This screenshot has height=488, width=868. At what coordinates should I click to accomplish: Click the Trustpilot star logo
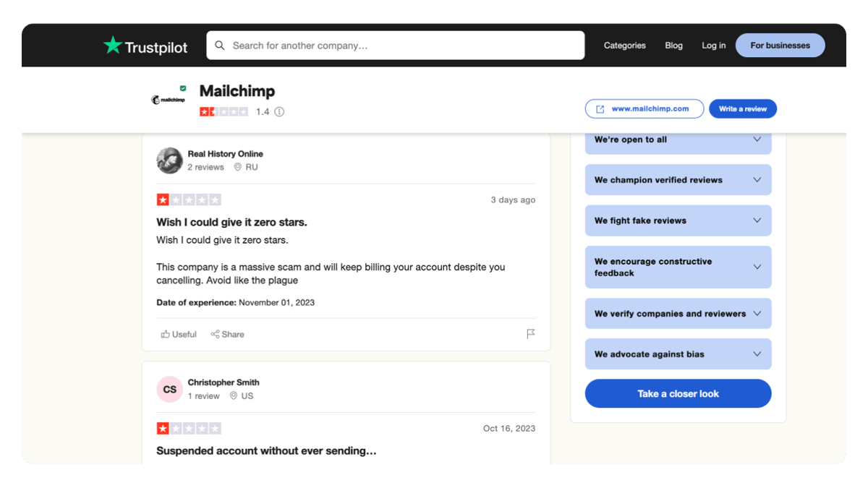(112, 46)
